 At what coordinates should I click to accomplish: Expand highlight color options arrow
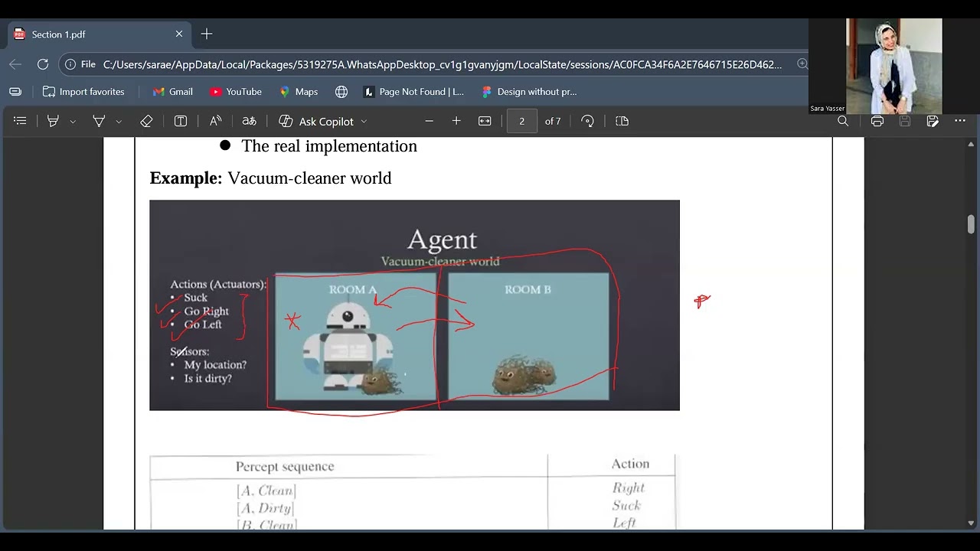(x=73, y=122)
